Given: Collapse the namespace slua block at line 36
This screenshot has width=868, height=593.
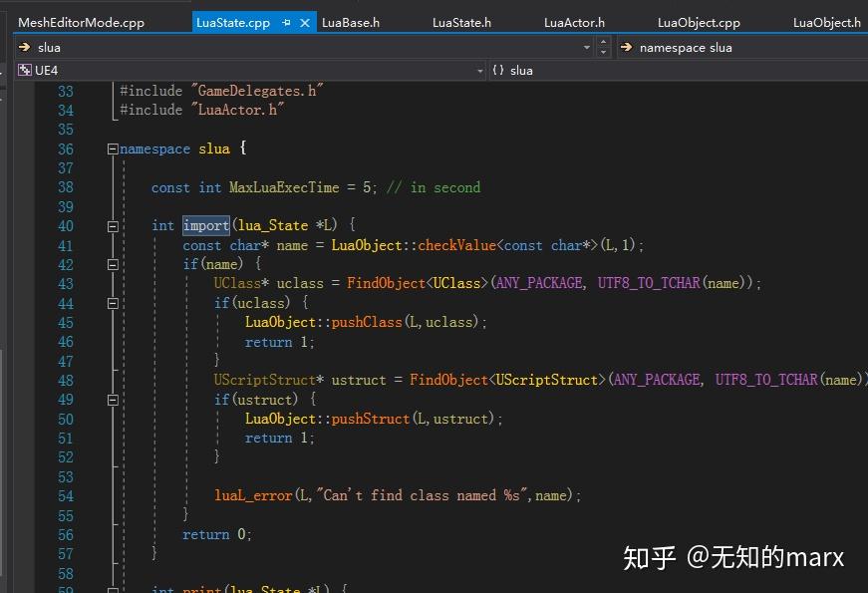Looking at the screenshot, I should pyautogui.click(x=113, y=148).
